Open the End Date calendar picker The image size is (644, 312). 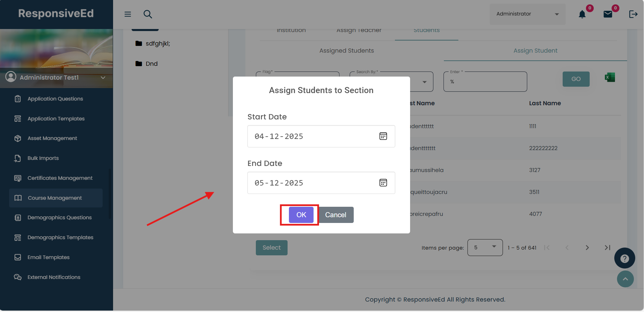coord(383,183)
